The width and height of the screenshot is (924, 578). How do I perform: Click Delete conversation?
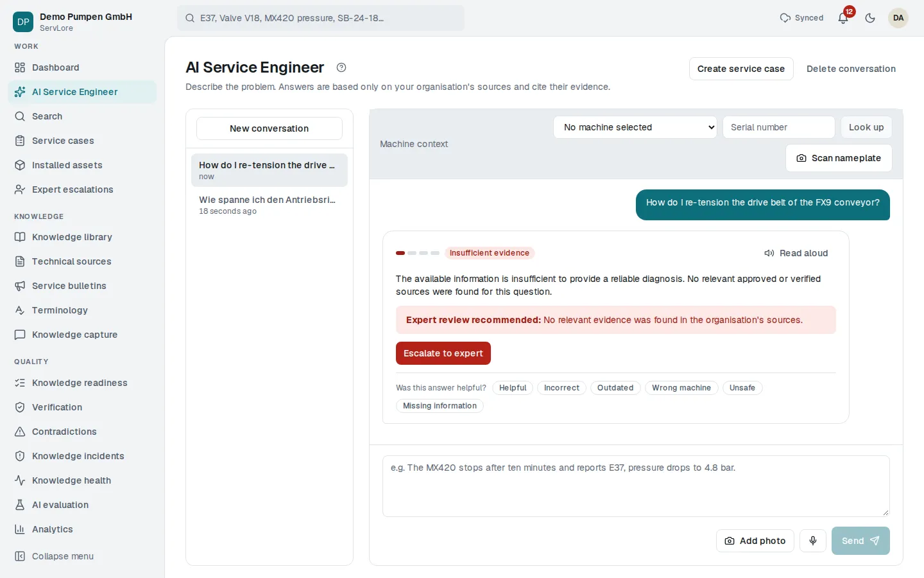coord(851,69)
